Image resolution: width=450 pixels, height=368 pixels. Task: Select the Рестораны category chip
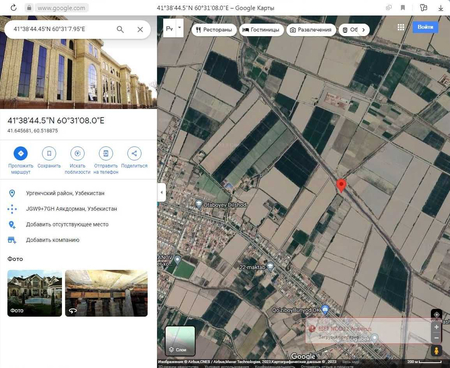tap(214, 30)
